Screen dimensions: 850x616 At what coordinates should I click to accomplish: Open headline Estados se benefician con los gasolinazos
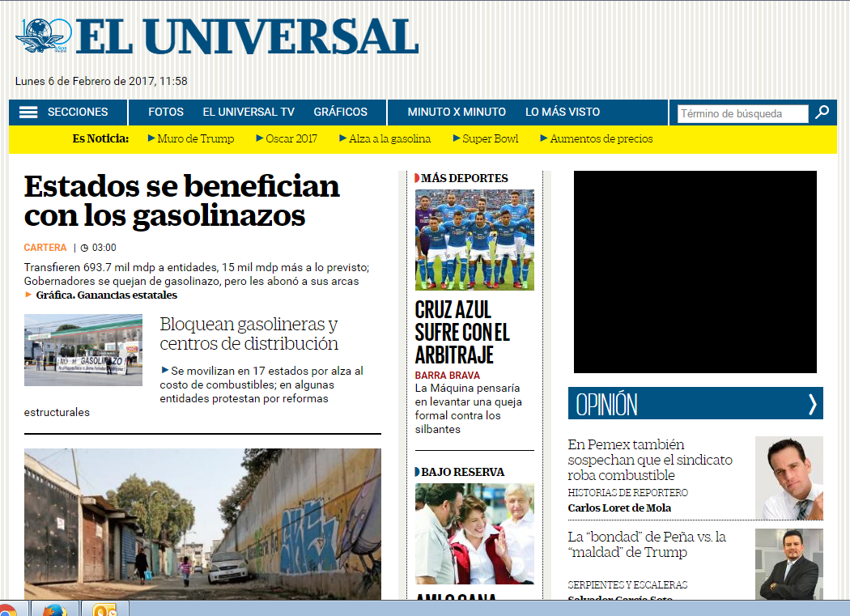[181, 201]
